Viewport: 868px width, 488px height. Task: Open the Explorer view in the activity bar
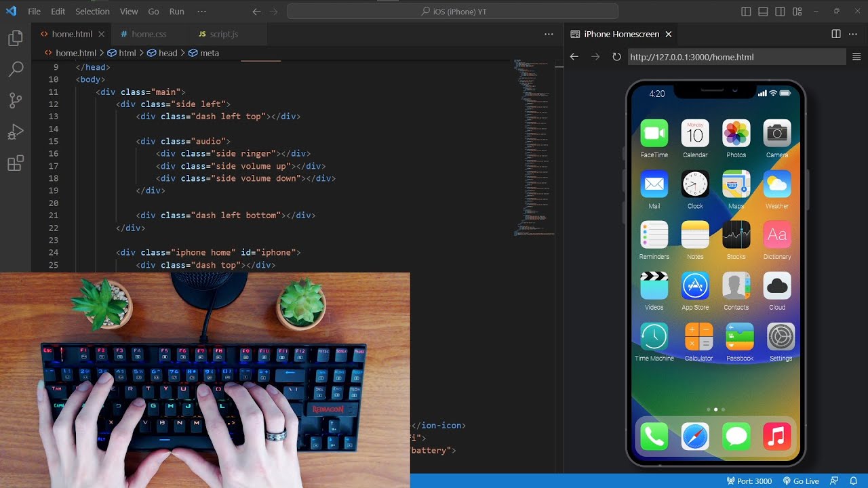(x=15, y=38)
